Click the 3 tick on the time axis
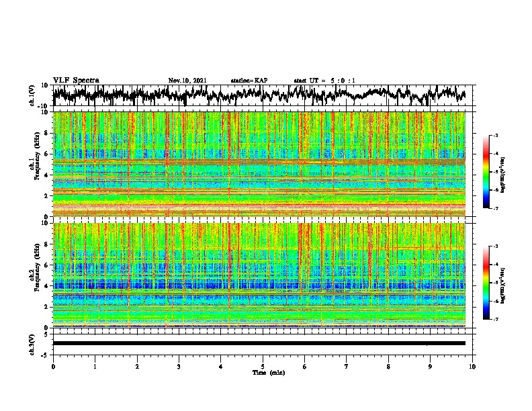This screenshot has width=532, height=411. tap(179, 367)
